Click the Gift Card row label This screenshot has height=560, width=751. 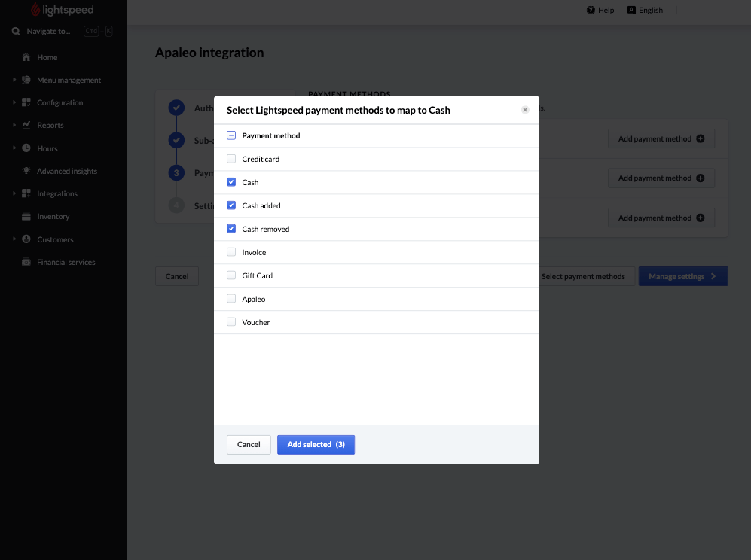pos(257,275)
